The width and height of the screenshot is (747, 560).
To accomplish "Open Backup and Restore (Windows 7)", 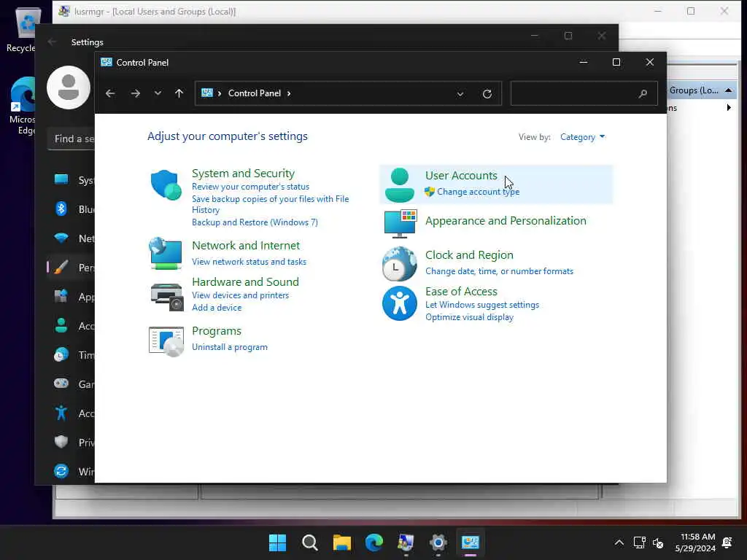I will coord(255,222).
